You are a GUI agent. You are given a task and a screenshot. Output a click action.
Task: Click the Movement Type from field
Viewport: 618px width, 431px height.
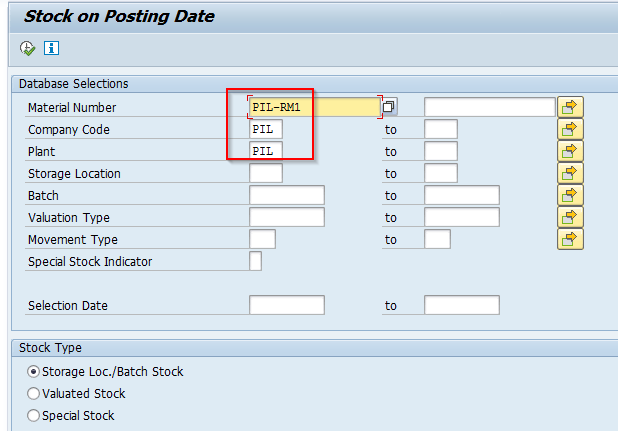(262, 240)
